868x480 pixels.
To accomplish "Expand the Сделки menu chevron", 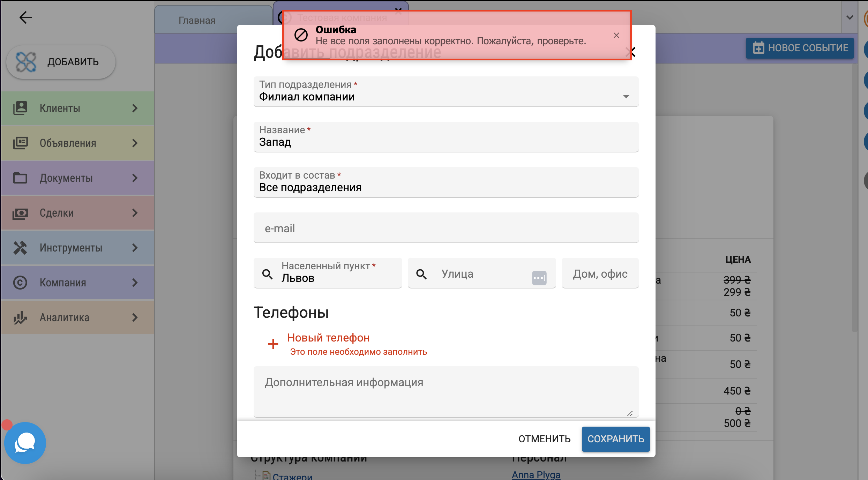I will pos(135,213).
